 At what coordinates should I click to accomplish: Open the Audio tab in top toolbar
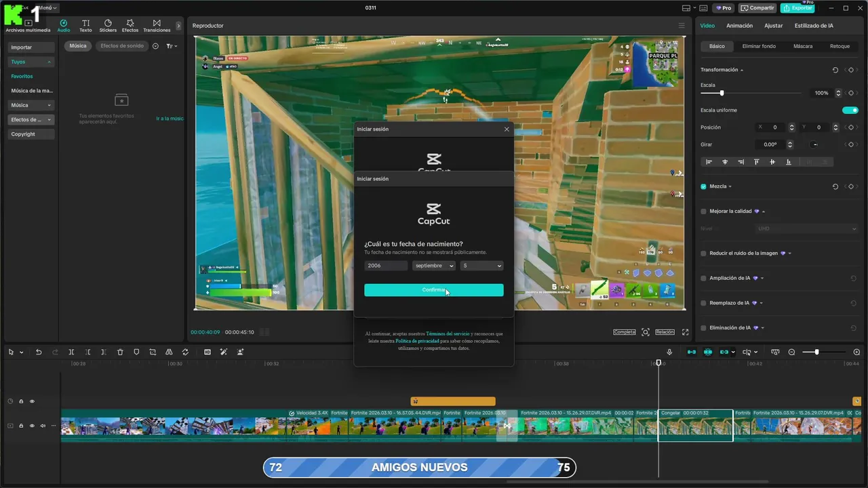(64, 26)
